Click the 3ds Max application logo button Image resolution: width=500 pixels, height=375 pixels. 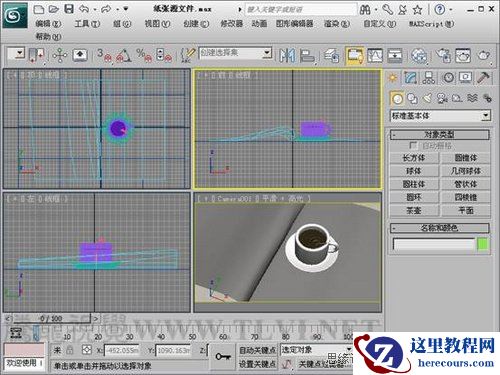[15, 15]
